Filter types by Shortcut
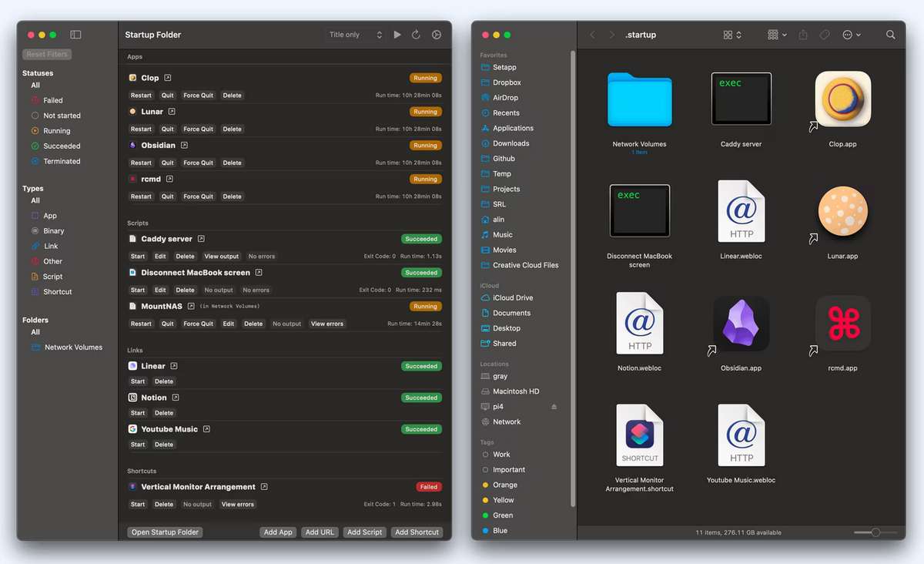The width and height of the screenshot is (924, 564). pos(52,292)
